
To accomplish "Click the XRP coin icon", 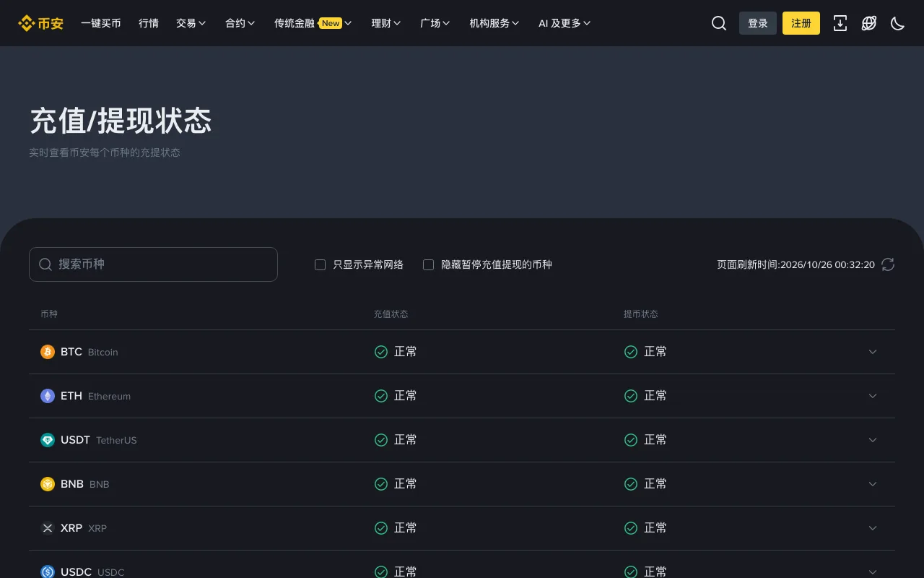I will coord(48,528).
